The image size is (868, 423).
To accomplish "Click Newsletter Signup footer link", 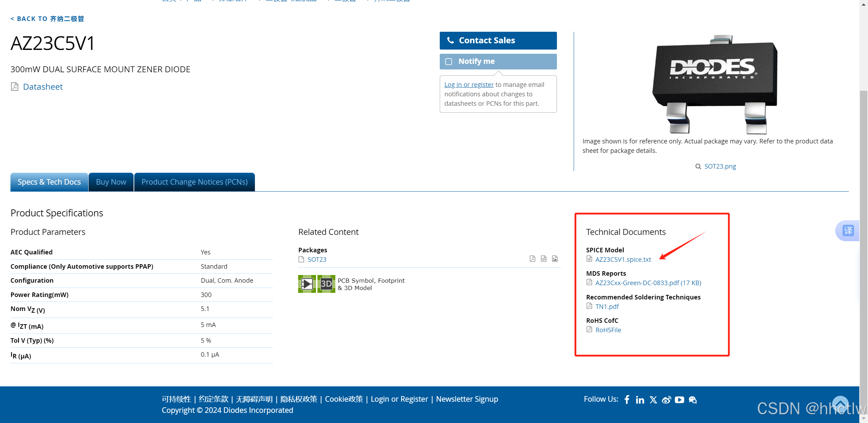I will click(467, 399).
